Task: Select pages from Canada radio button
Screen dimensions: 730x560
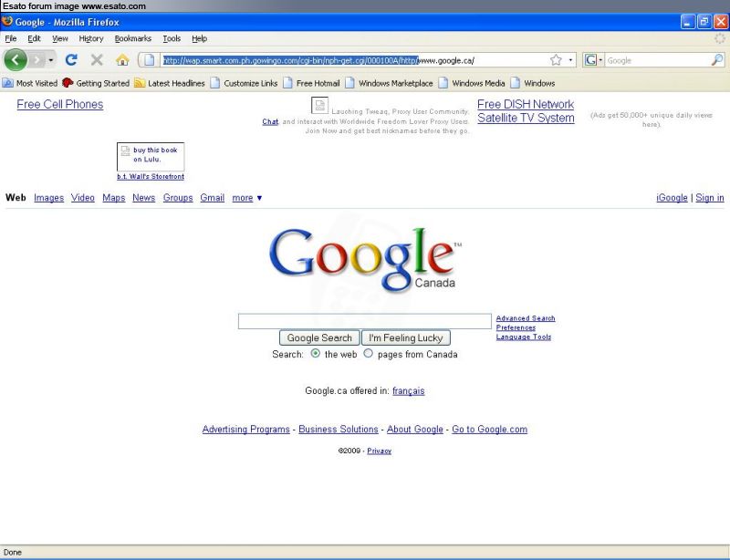Action: pos(369,353)
